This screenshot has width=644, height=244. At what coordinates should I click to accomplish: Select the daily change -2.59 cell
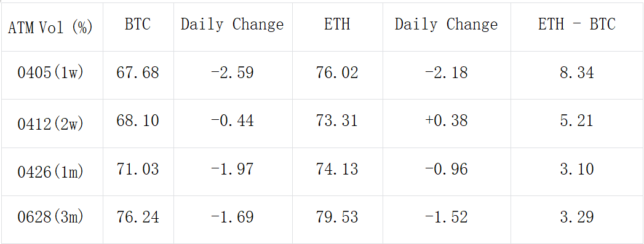click(233, 75)
